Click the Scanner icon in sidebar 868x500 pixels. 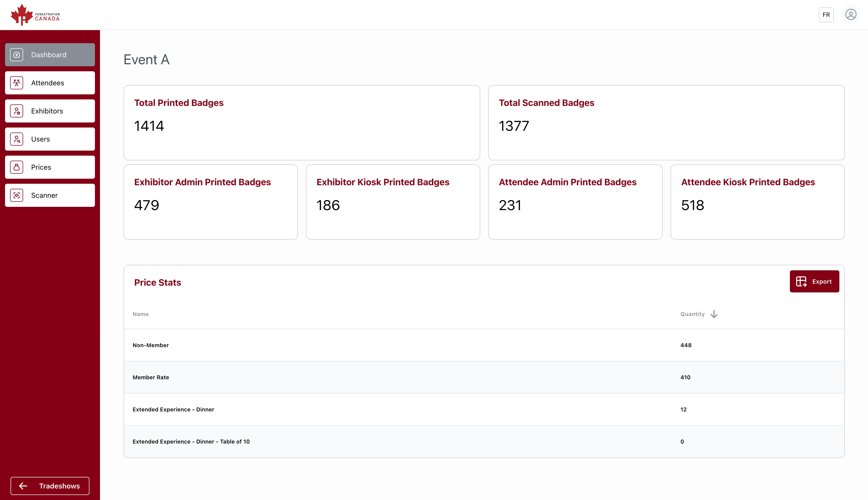17,195
